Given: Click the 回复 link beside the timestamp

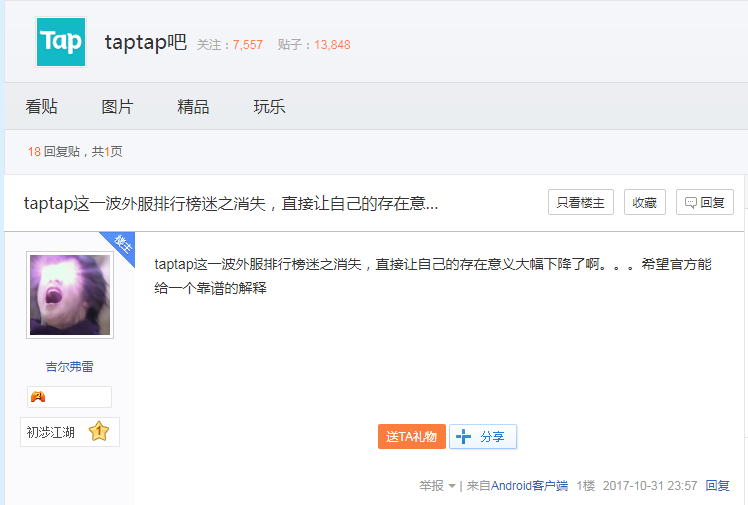Looking at the screenshot, I should tap(717, 485).
